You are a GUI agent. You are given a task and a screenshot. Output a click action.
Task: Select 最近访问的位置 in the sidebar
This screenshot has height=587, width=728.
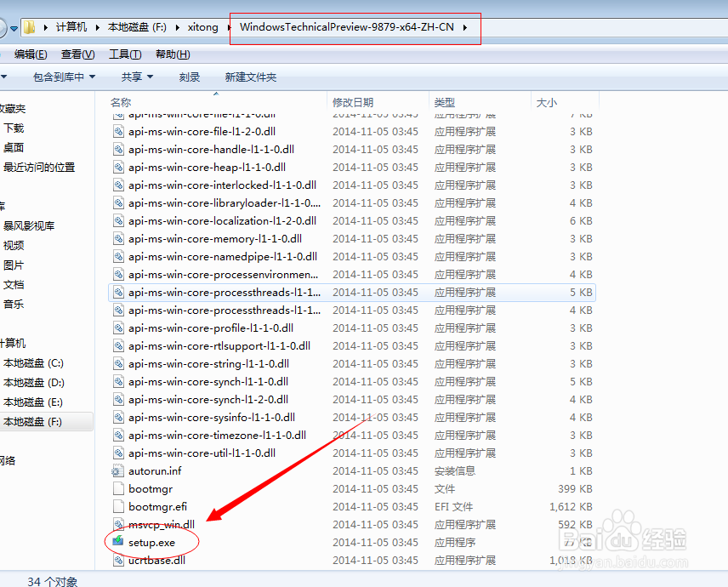point(39,168)
